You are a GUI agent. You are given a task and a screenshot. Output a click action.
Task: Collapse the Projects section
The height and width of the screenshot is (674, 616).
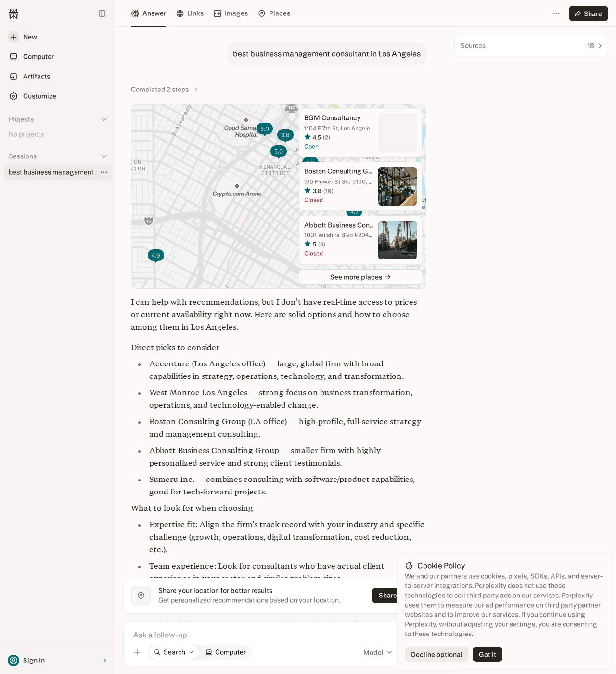tap(104, 119)
